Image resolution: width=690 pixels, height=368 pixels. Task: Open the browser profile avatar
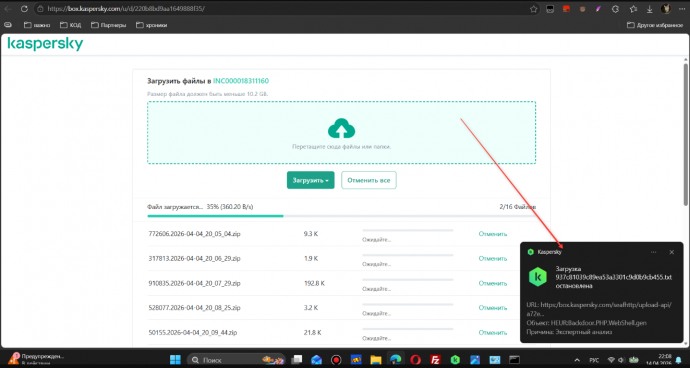666,9
